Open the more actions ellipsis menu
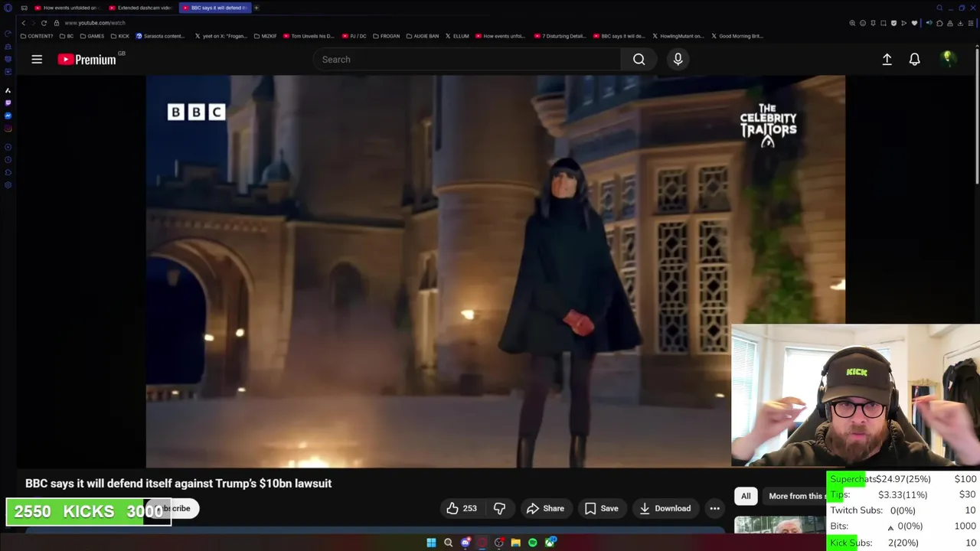The image size is (980, 551). point(714,508)
